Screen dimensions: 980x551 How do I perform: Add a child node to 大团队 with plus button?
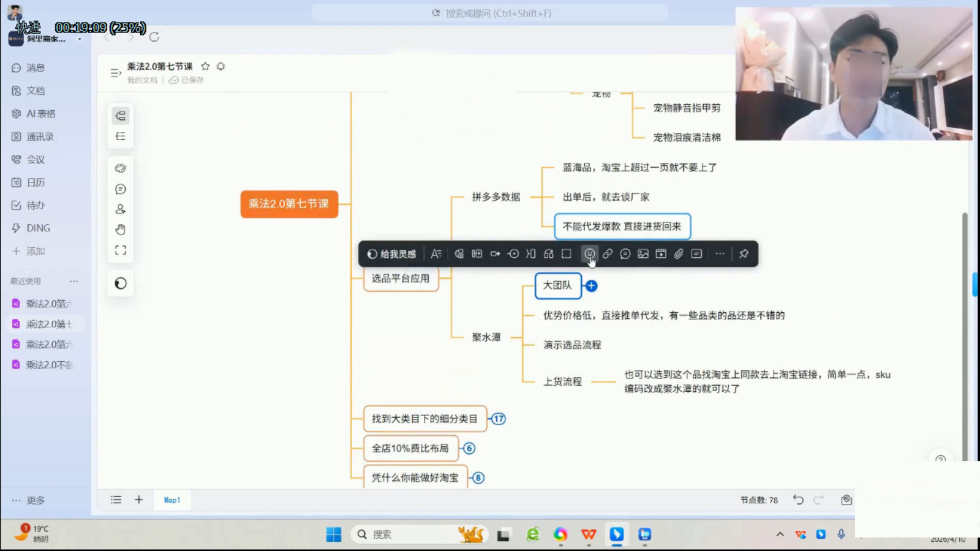591,286
